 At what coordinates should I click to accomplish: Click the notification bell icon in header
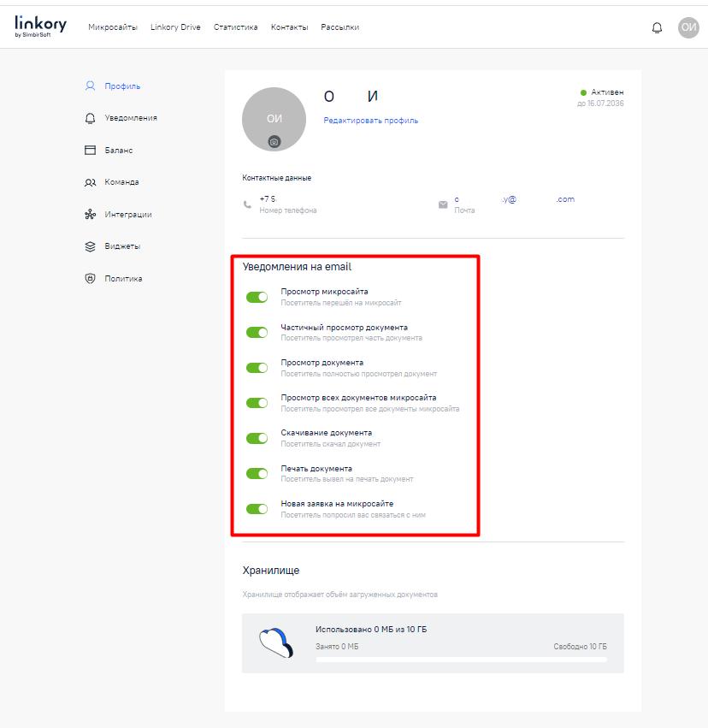point(657,27)
